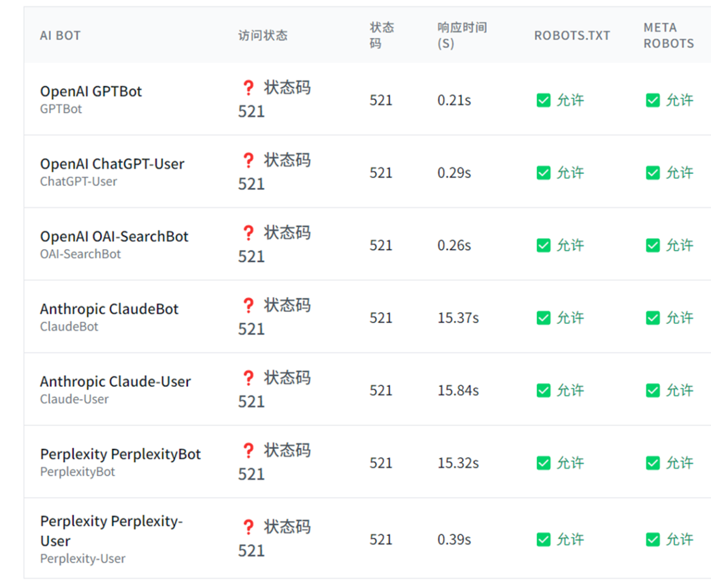
Task: Click ChatGPT-User's green Meta Robots checkmark
Action: pyautogui.click(x=653, y=173)
